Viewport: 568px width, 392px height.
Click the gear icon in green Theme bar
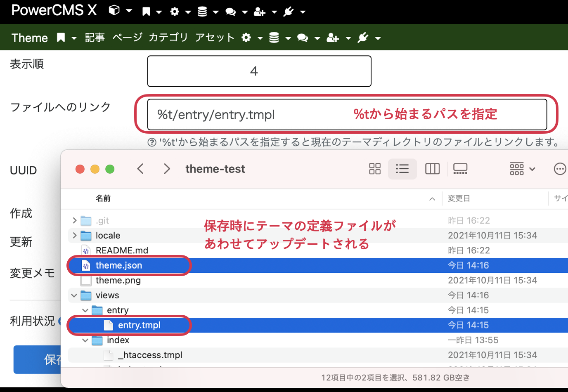click(246, 38)
